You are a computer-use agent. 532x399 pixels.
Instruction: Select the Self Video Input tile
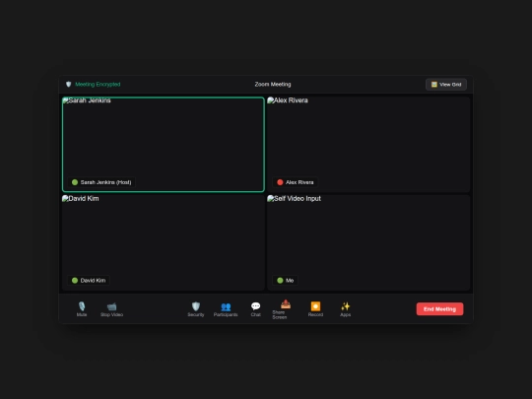(x=368, y=242)
